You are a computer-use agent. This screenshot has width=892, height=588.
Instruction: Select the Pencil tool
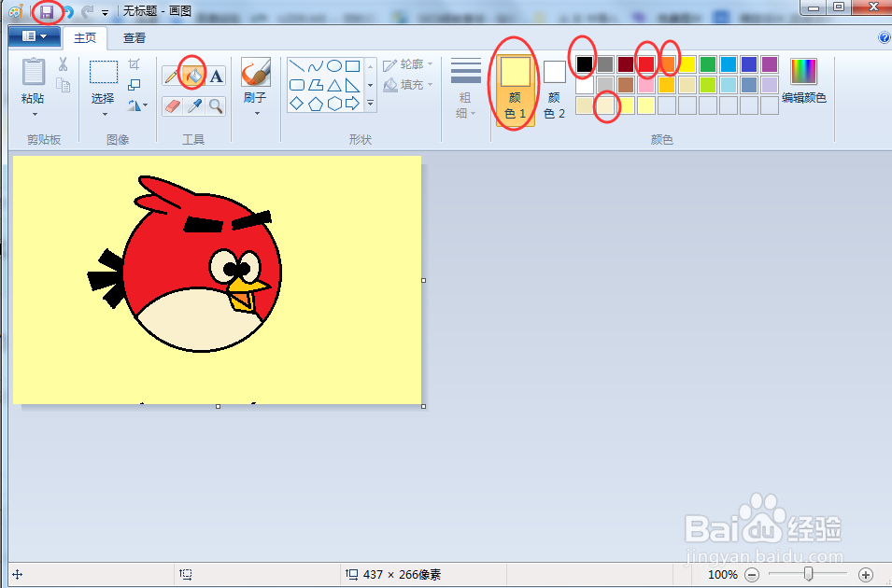pos(172,76)
